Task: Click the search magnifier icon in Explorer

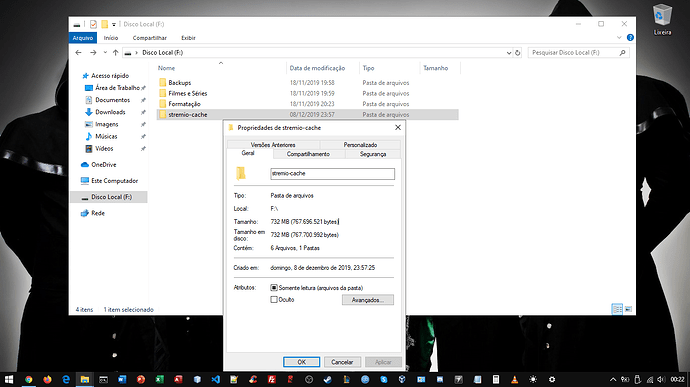Action: click(x=622, y=52)
